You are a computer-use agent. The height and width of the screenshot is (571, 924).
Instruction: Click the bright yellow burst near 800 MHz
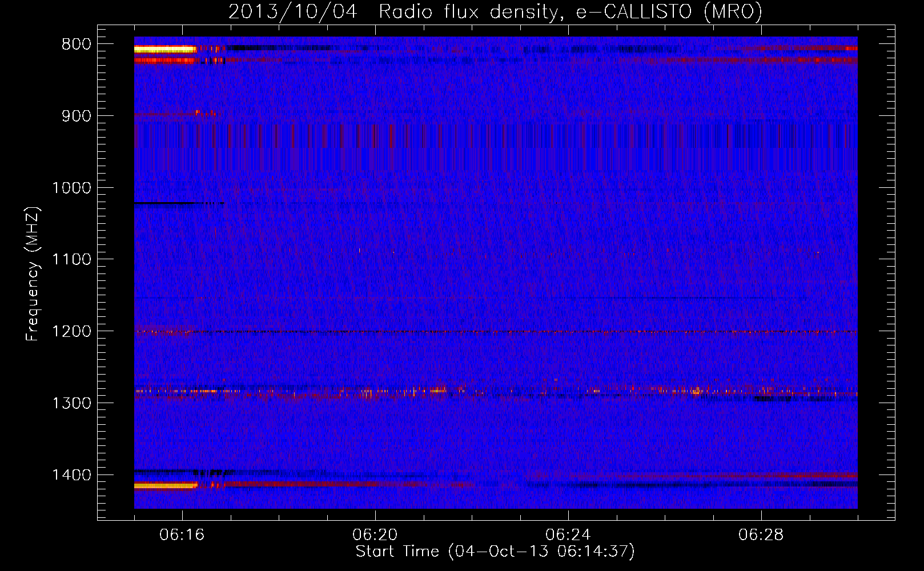[x=165, y=50]
